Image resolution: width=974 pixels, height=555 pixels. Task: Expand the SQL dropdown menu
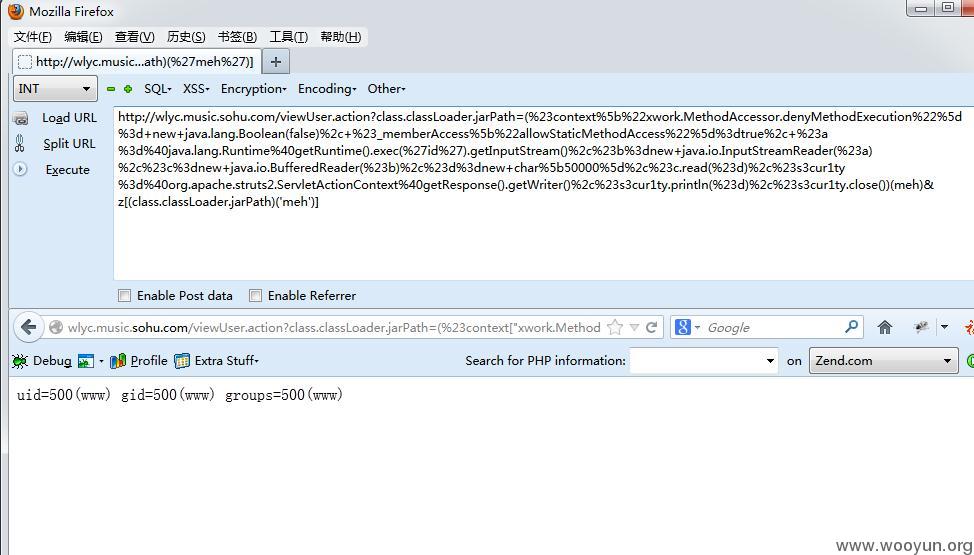(x=158, y=89)
